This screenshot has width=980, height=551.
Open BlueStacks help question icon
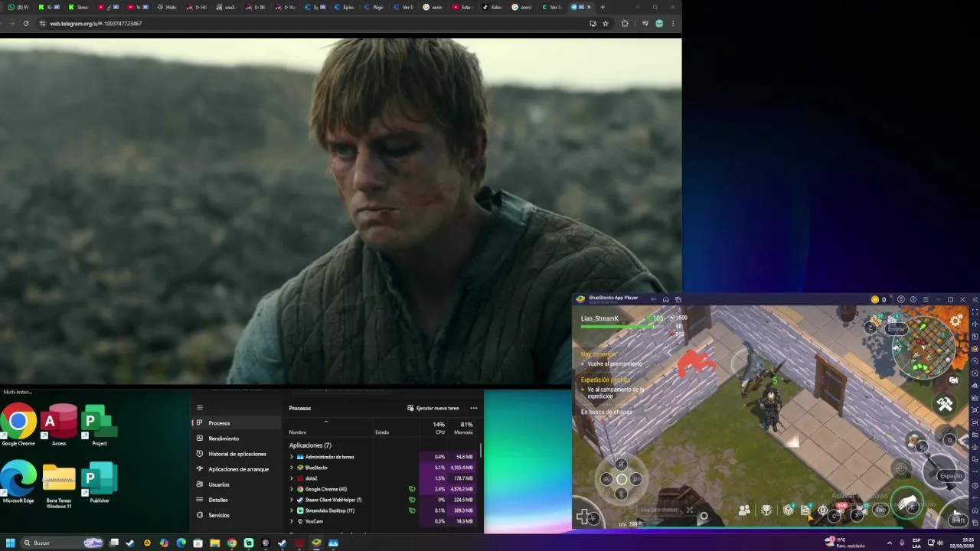(x=913, y=299)
